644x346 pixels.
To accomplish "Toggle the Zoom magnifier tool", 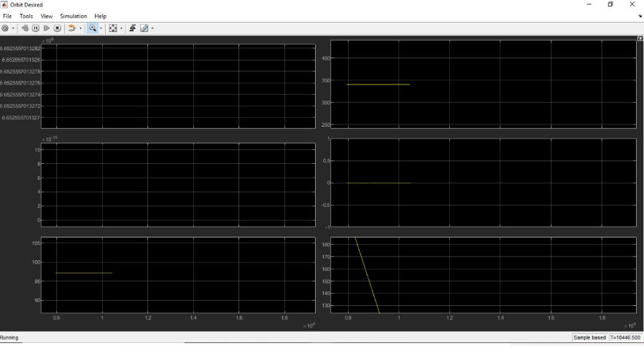I will coord(93,28).
